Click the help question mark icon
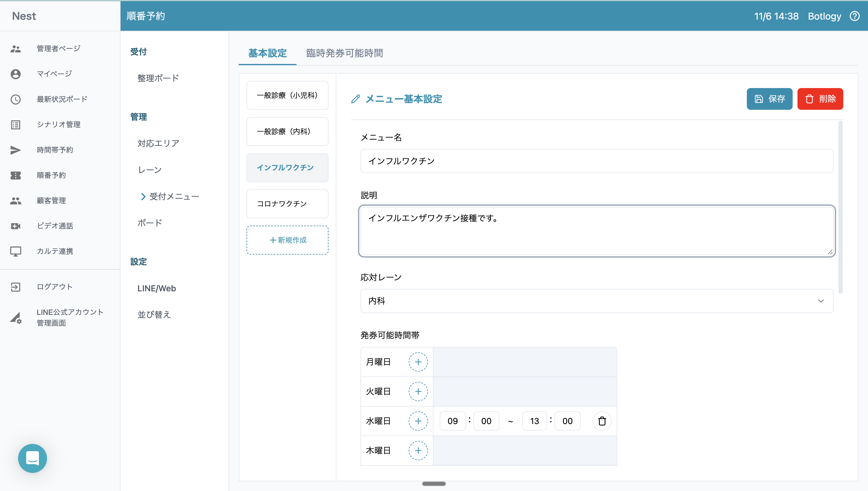868x491 pixels. pyautogui.click(x=854, y=16)
